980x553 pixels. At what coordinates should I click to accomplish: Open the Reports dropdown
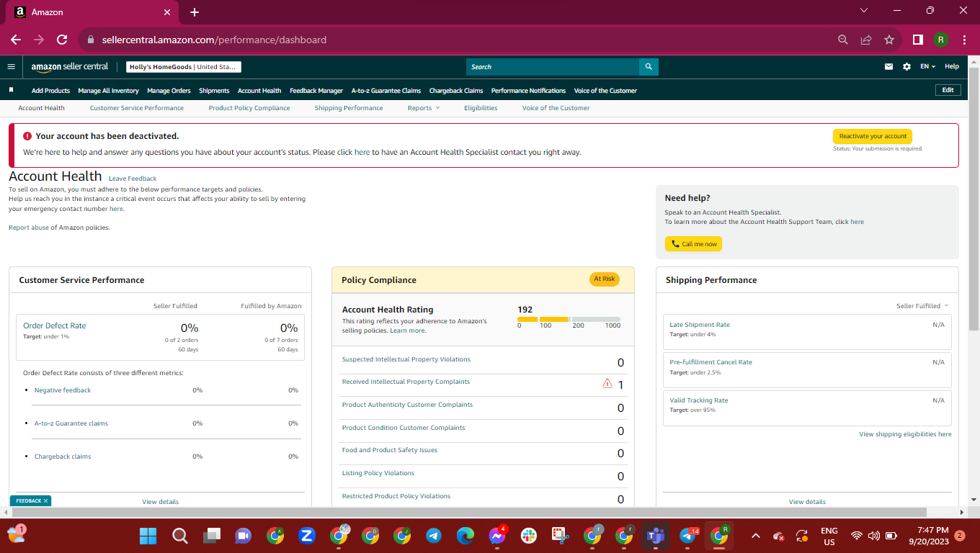pyautogui.click(x=424, y=108)
